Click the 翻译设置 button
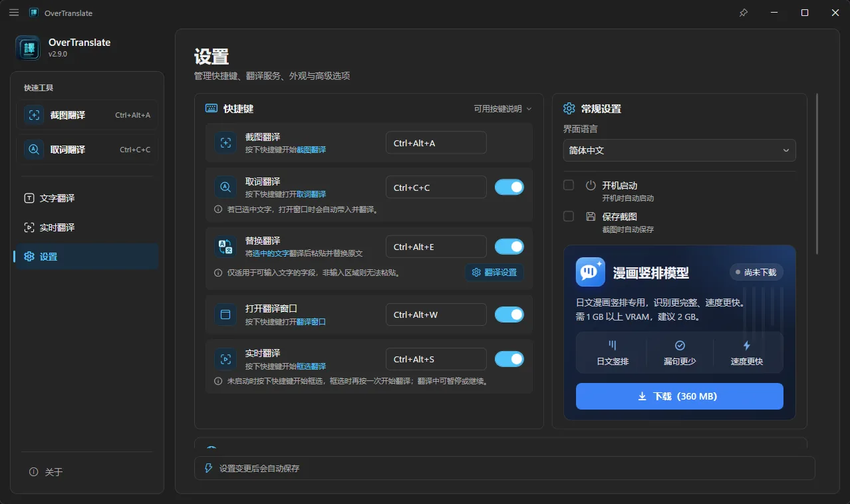 point(495,273)
